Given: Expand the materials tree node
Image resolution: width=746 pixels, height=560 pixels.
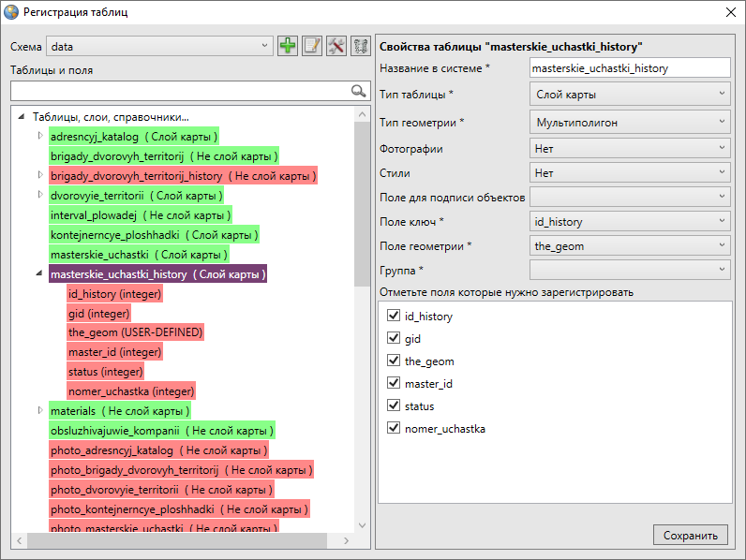Looking at the screenshot, I should (39, 410).
